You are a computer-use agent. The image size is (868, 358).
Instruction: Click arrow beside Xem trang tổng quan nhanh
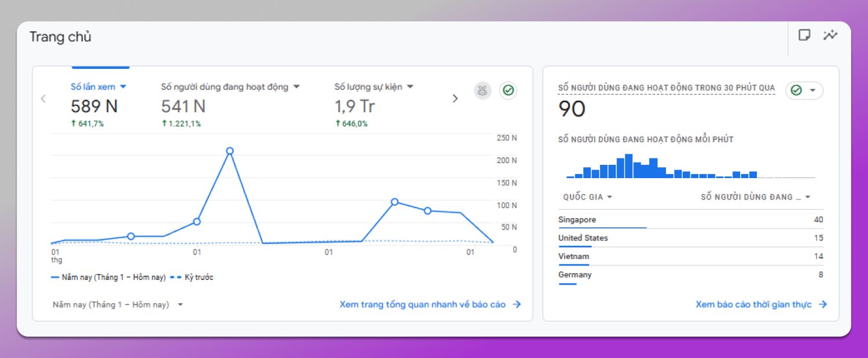(x=517, y=305)
